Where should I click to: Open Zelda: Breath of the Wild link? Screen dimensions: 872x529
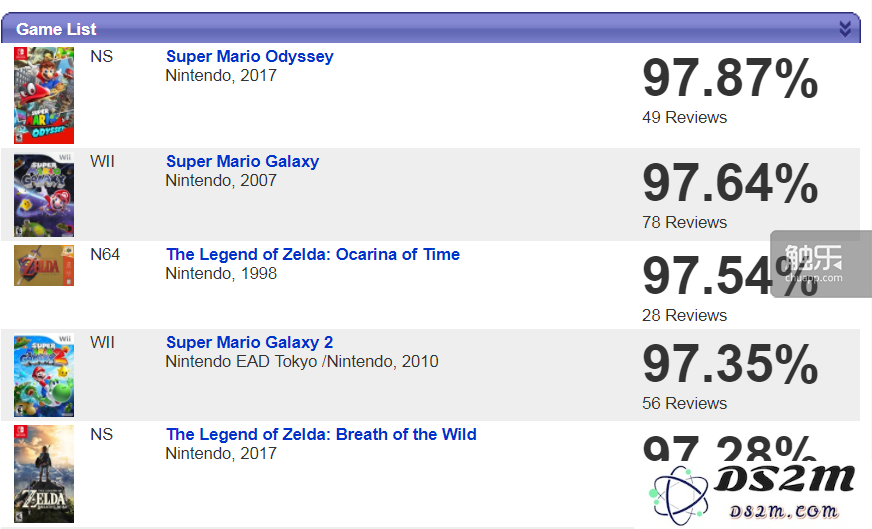321,434
